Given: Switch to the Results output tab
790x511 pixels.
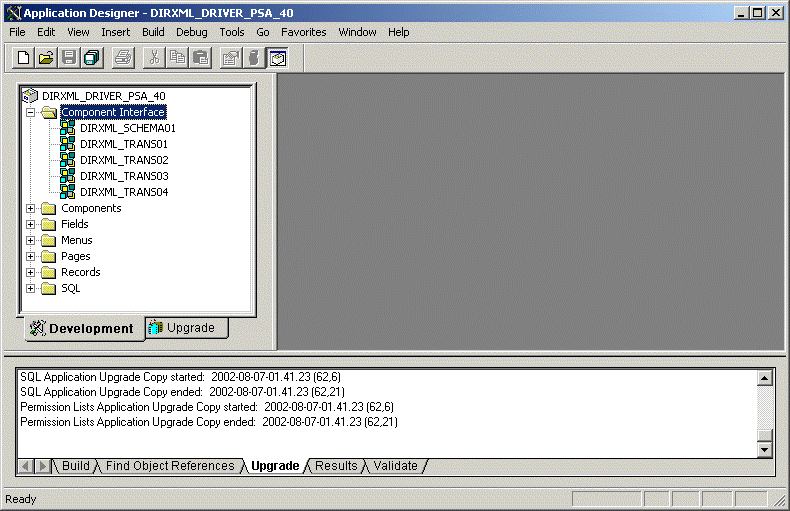Looking at the screenshot, I should (336, 466).
